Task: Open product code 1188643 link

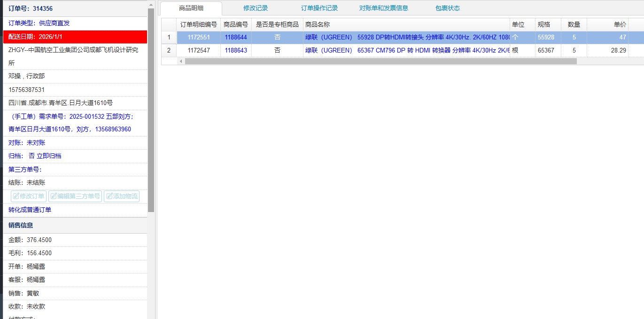Action: coord(236,50)
